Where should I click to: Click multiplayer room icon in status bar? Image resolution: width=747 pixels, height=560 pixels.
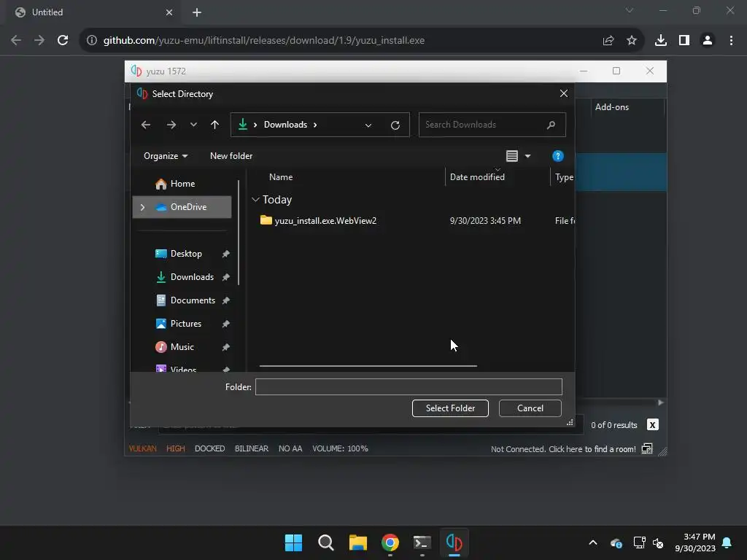[x=647, y=448]
